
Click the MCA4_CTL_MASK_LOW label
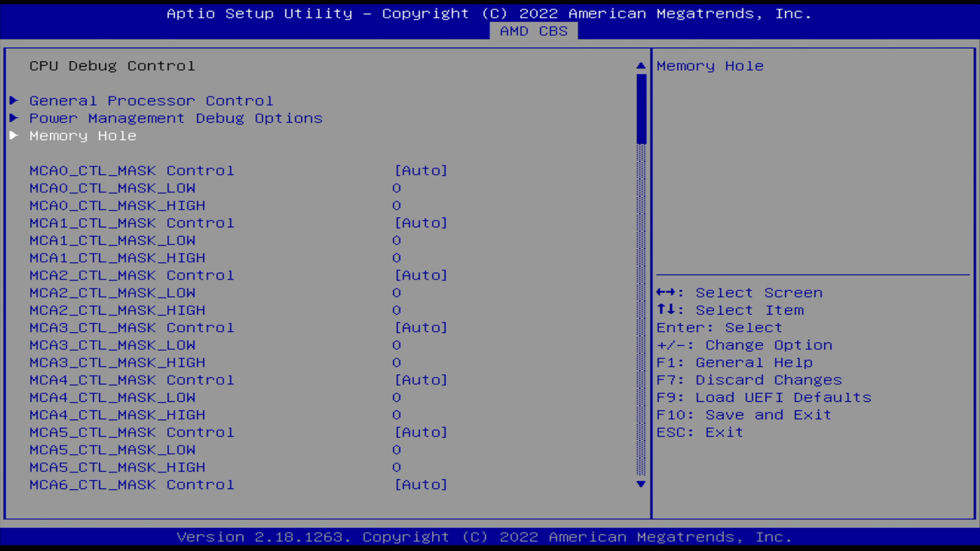point(113,398)
